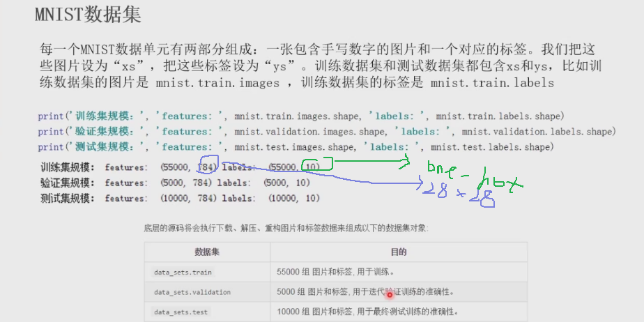Click the caption starting "底层的源码将会执行下载"
The image size is (644, 322).
pos(286,229)
